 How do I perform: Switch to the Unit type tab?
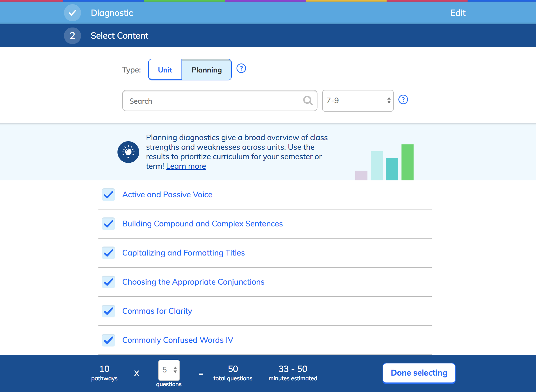click(x=165, y=70)
